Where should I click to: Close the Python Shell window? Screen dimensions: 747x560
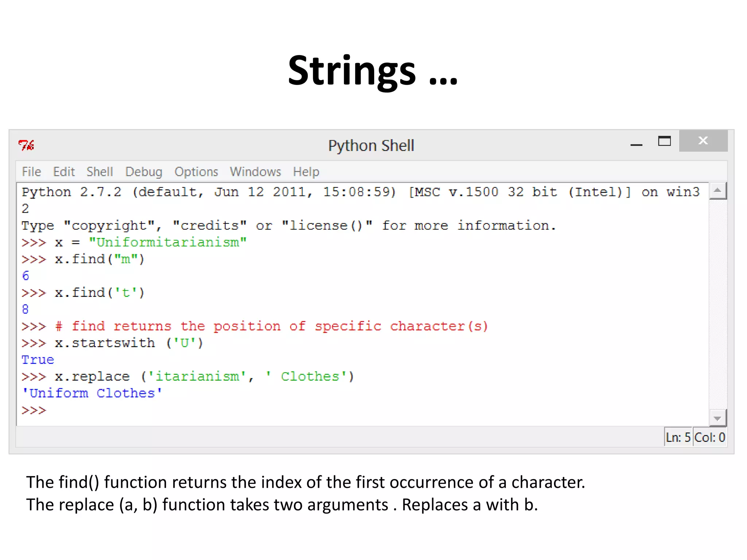(x=703, y=141)
